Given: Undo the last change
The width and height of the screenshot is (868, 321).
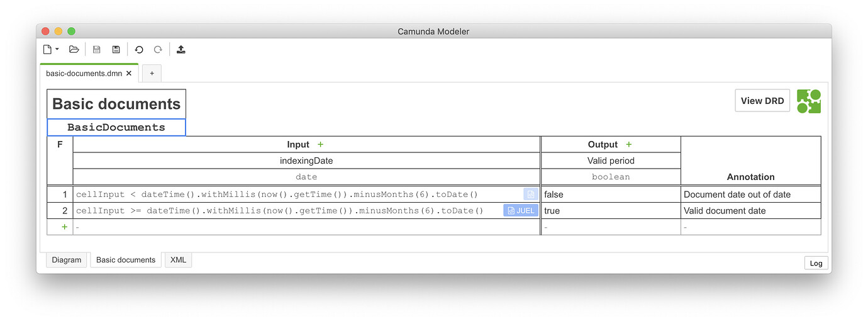Looking at the screenshot, I should (139, 49).
